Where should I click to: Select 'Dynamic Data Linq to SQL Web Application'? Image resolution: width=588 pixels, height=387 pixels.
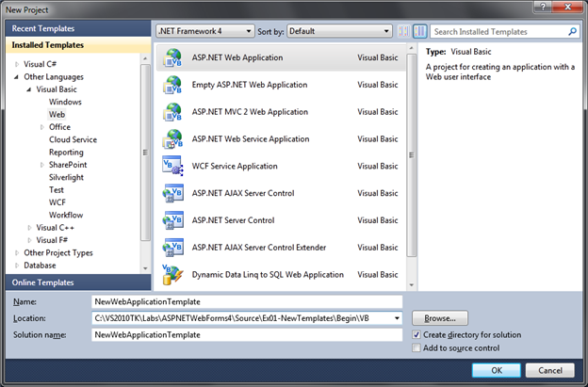click(268, 275)
